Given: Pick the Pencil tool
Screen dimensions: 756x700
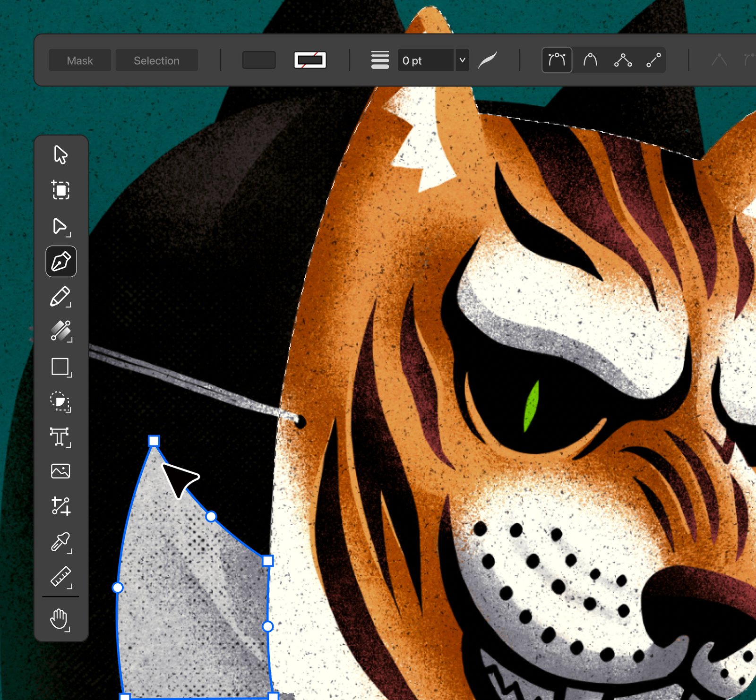Looking at the screenshot, I should [x=60, y=297].
